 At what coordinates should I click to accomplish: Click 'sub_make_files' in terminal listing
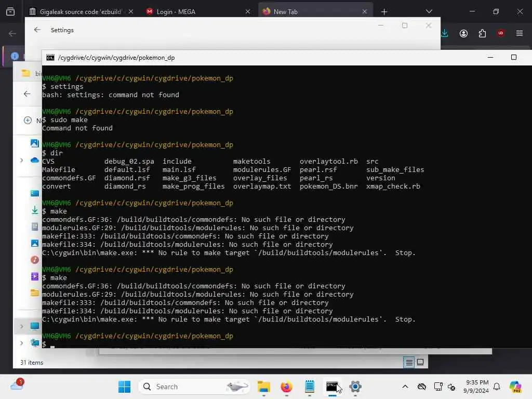point(395,170)
